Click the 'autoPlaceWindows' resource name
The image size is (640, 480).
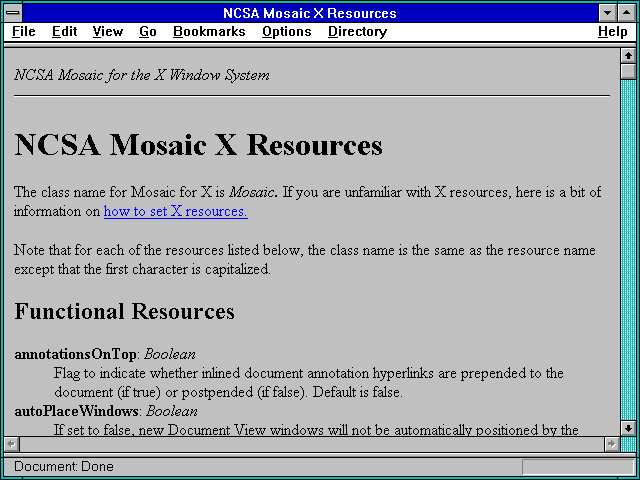76,411
